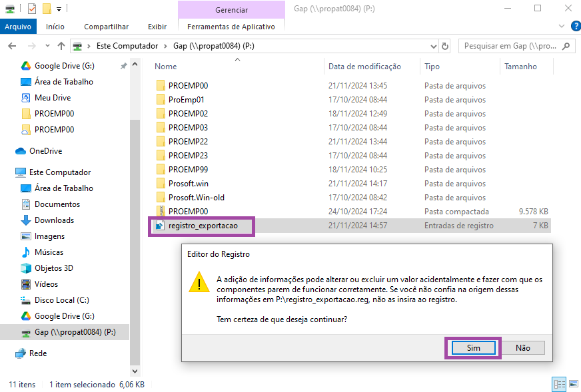Select the PROEMP22 folder icon
The height and width of the screenshot is (392, 581).
coord(161,141)
